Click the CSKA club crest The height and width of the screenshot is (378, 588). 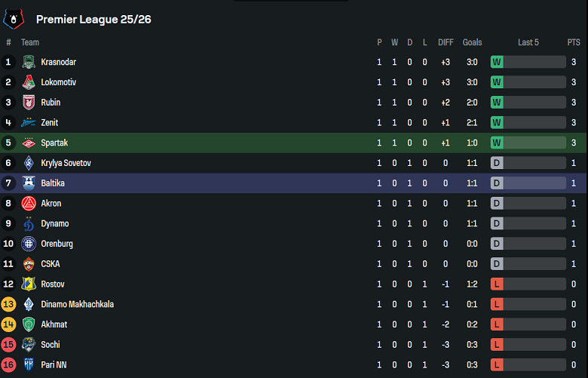tap(28, 264)
